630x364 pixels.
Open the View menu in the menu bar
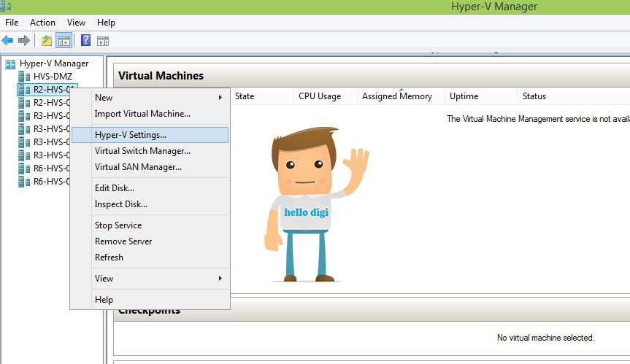click(76, 23)
